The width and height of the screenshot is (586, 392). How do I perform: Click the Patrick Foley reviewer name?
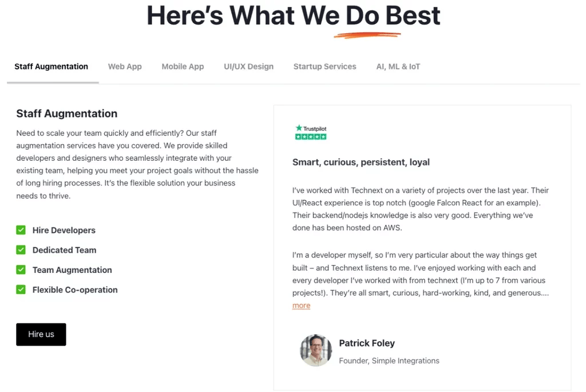pos(367,343)
